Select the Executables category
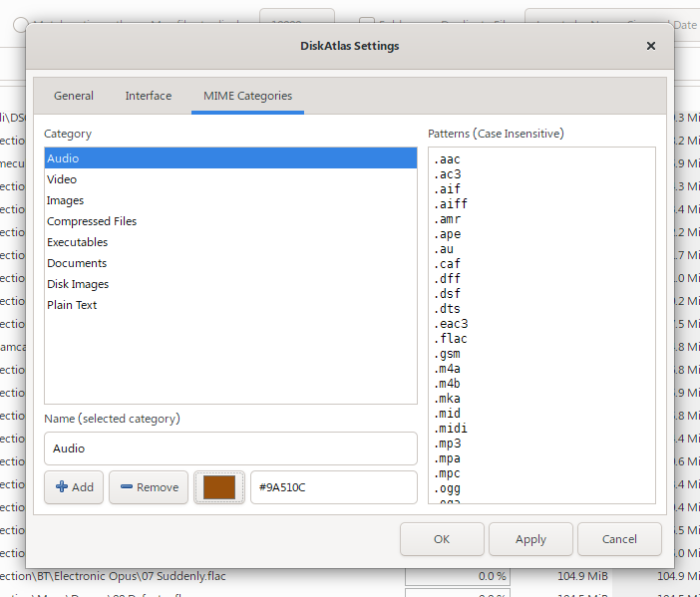The width and height of the screenshot is (700, 597). 230,242
